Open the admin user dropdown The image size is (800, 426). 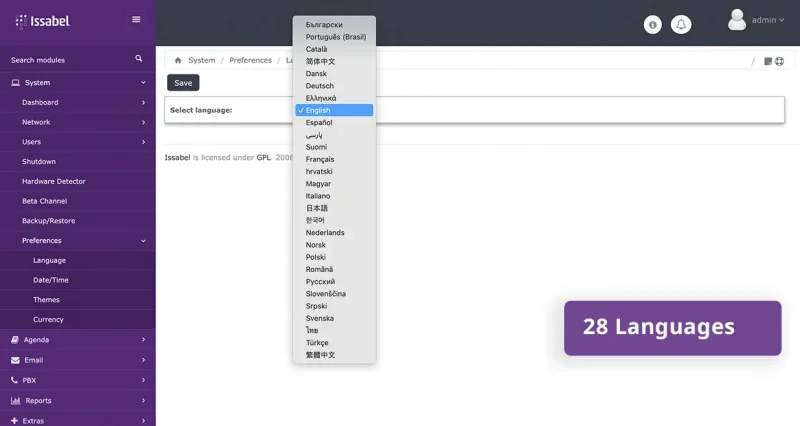768,20
